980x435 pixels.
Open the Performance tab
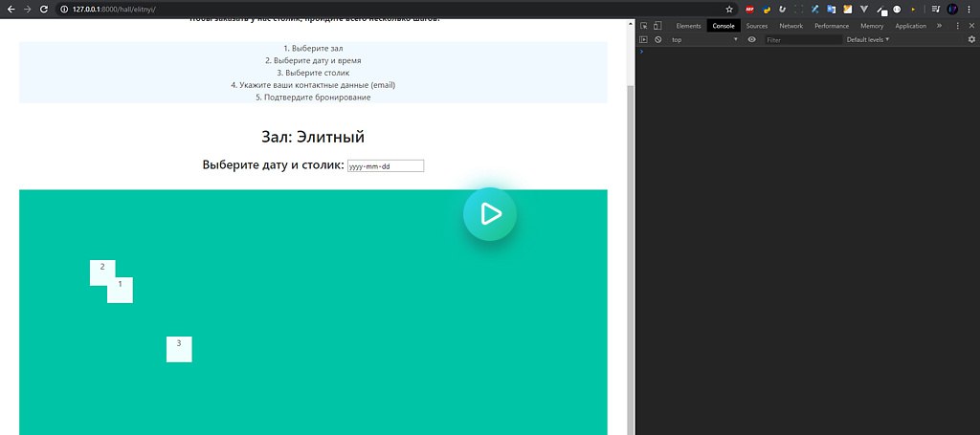832,26
